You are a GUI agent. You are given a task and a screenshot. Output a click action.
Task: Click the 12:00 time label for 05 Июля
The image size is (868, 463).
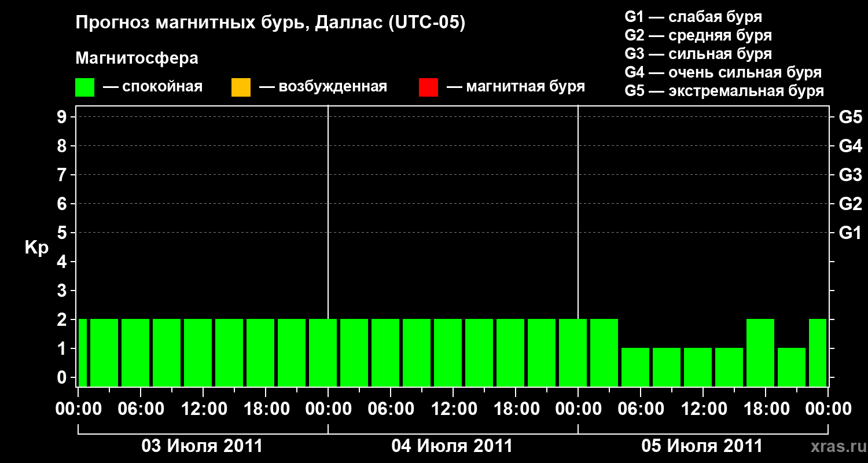703,409
